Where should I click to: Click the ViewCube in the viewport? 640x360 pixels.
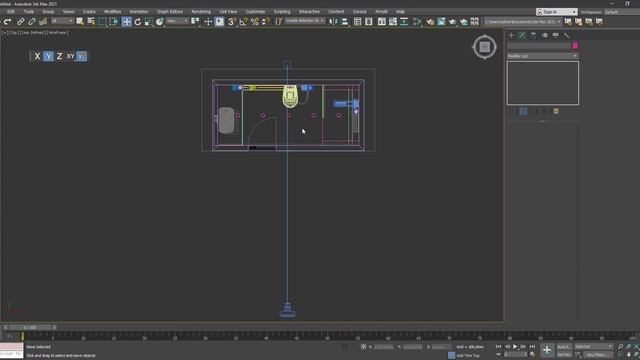click(x=484, y=47)
